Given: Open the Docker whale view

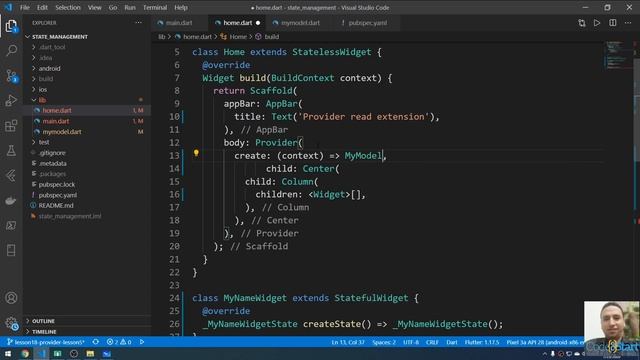Looking at the screenshot, I should (x=11, y=200).
